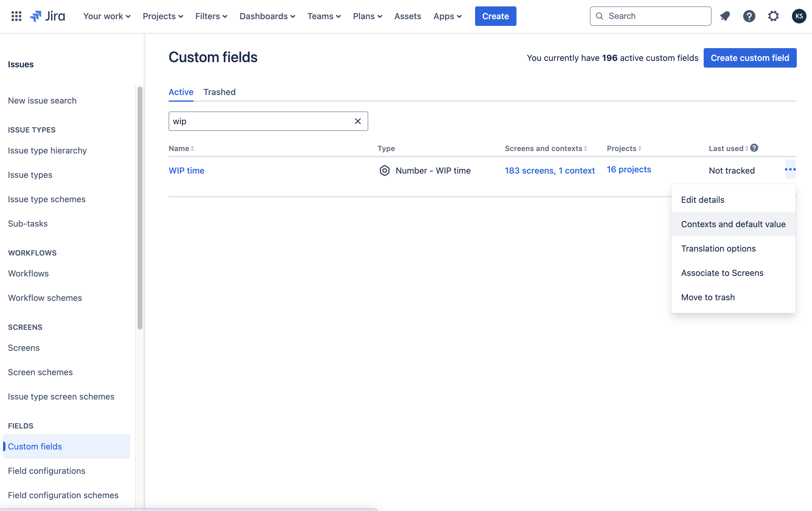Viewport: 812px width, 511px height.
Task: Click the Last used help info icon
Action: [754, 148]
